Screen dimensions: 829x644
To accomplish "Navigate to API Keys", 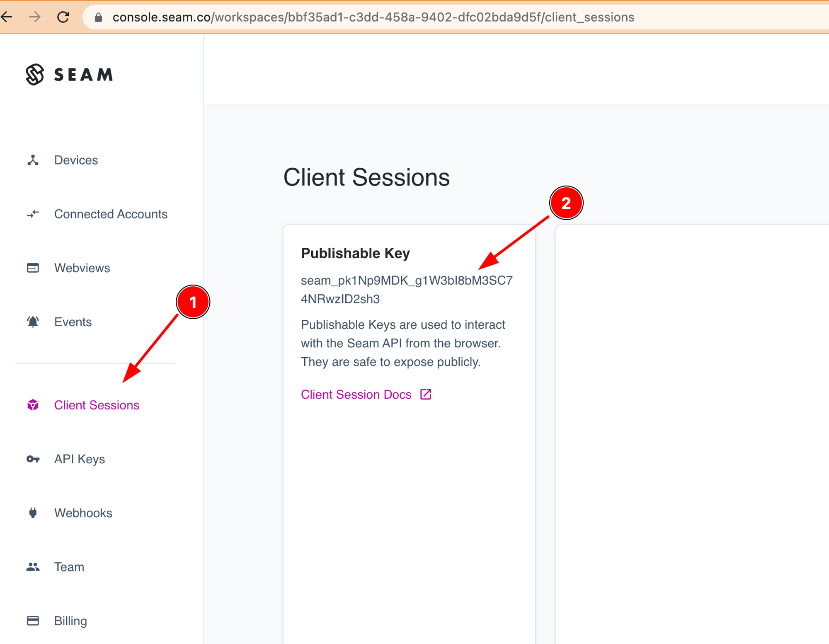I will (80, 459).
